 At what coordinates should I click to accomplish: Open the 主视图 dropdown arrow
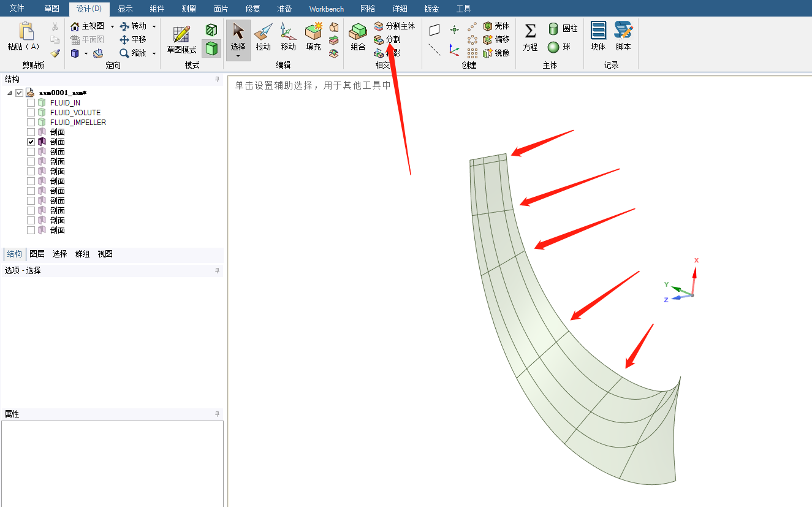point(112,26)
